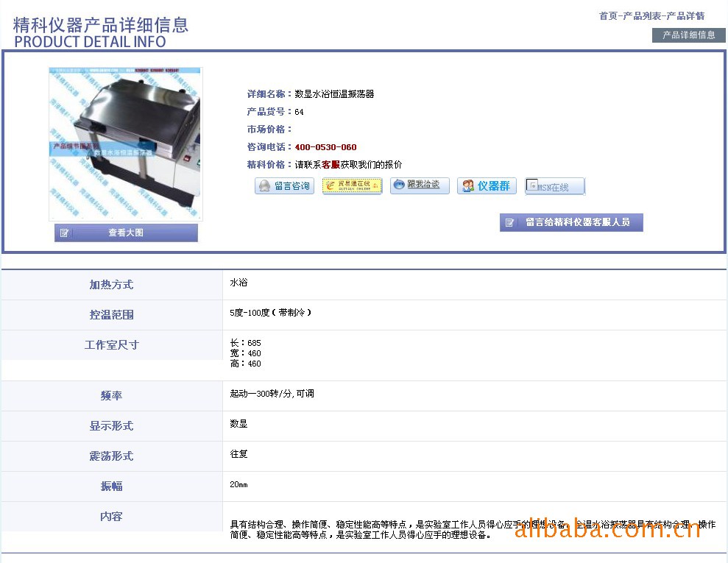Click the 加热方式 row header
Image resolution: width=728 pixels, height=563 pixels.
click(111, 285)
